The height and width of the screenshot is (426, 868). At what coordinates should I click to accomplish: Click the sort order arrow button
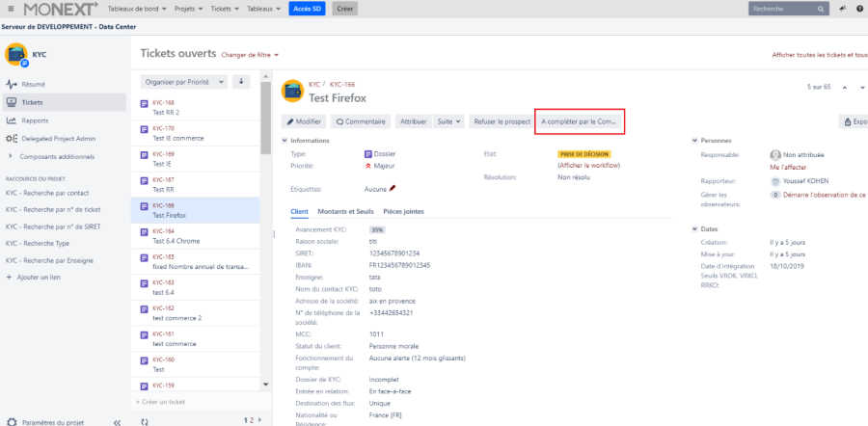(241, 82)
